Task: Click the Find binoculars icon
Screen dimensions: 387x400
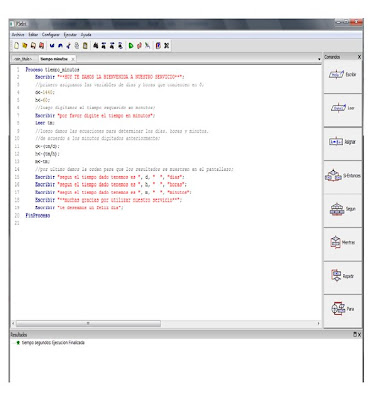Action: pos(95,46)
